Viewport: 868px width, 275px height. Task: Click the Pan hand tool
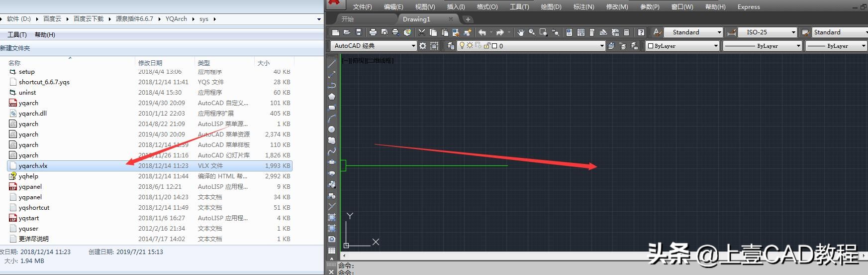(520, 32)
